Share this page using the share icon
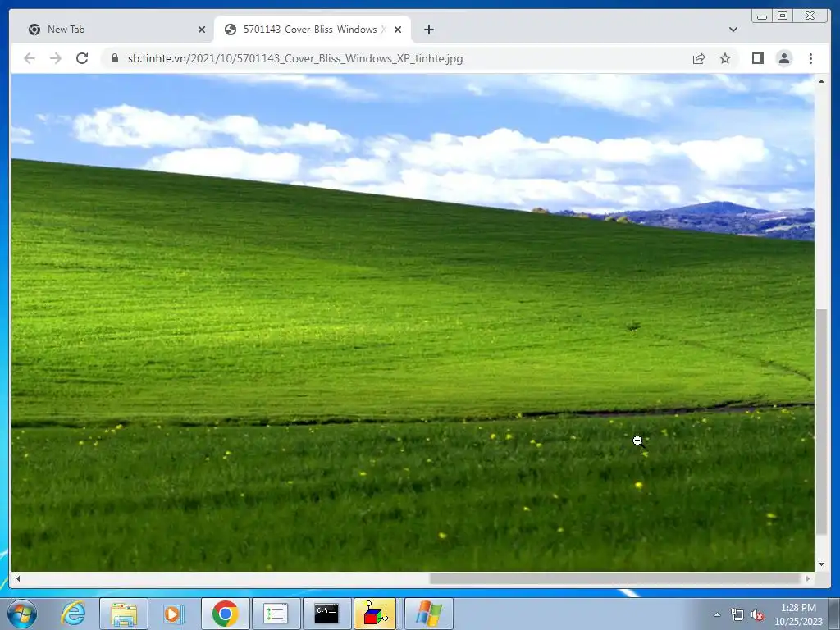 (699, 58)
